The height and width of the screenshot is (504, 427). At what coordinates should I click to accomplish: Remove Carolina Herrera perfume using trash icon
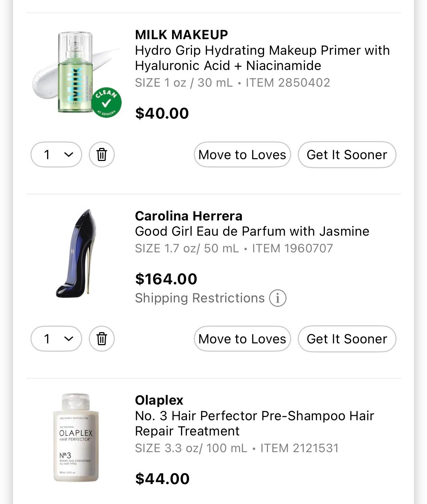[102, 339]
